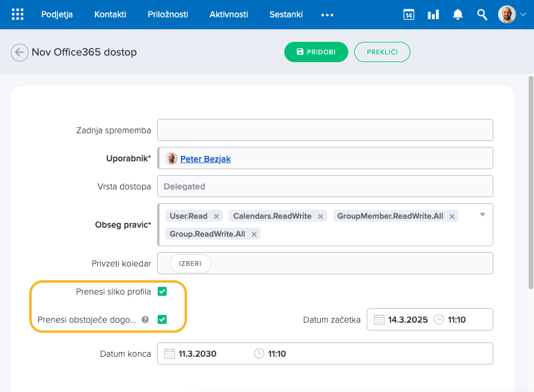
Task: Go to Podjetja menu
Action: pos(57,14)
